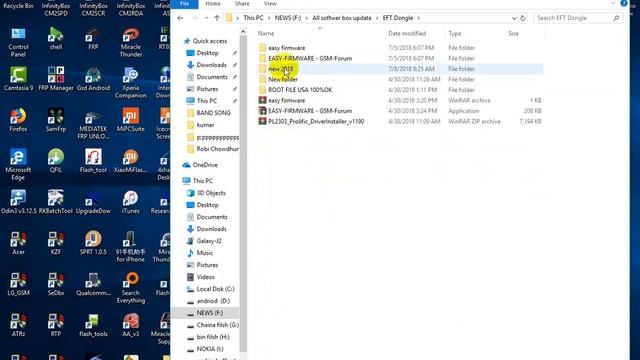Open MiPCSuite desktop icon
The image size is (640, 360).
click(131, 120)
